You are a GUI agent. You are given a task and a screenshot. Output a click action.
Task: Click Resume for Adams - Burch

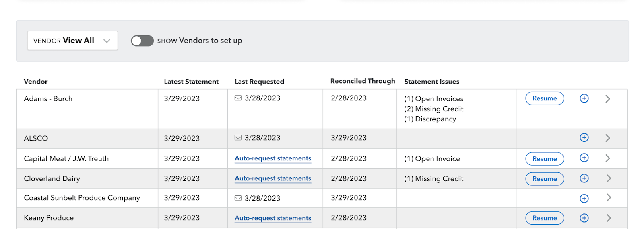click(x=545, y=98)
